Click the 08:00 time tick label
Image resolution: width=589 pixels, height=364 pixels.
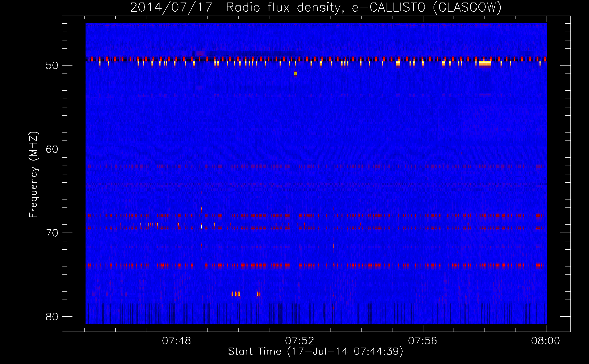(546, 341)
